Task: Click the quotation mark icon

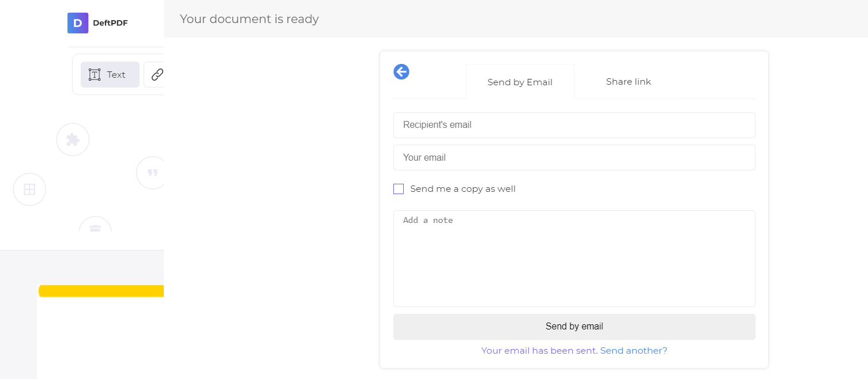Action: click(151, 172)
